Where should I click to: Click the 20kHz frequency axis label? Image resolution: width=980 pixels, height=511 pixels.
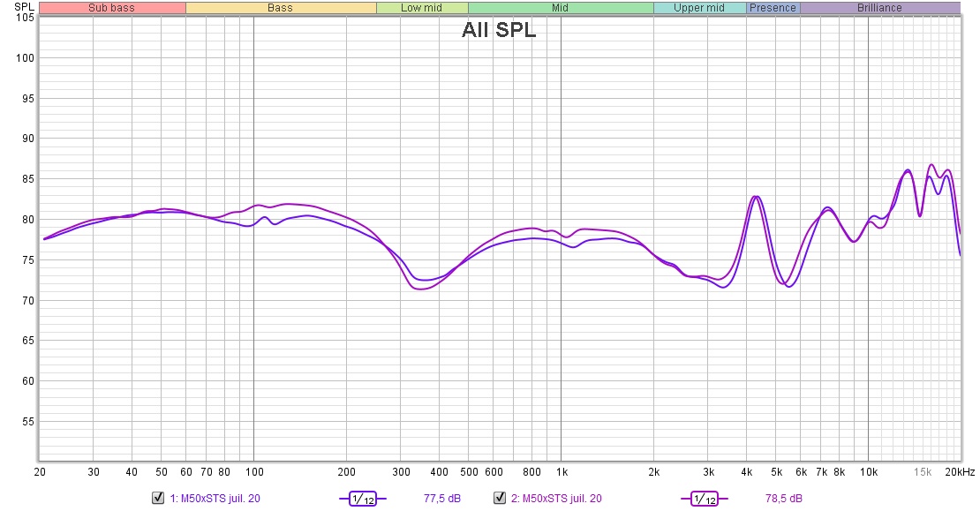coord(960,472)
